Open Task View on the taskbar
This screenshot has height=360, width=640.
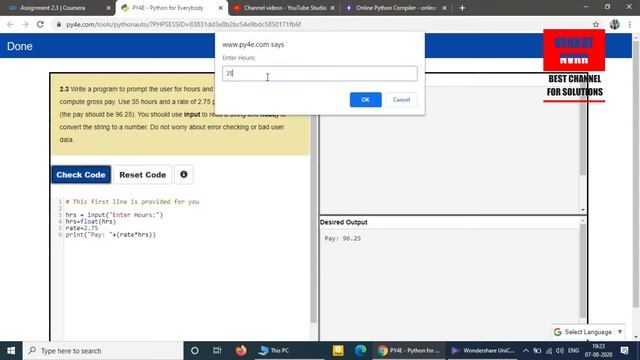point(217,351)
